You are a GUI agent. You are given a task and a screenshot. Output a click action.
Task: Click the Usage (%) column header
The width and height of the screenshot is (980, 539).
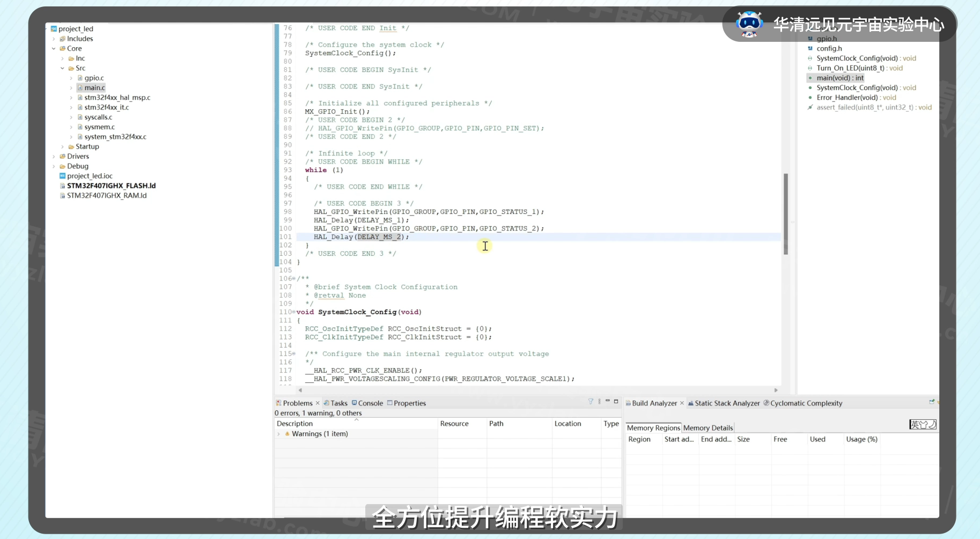click(861, 439)
